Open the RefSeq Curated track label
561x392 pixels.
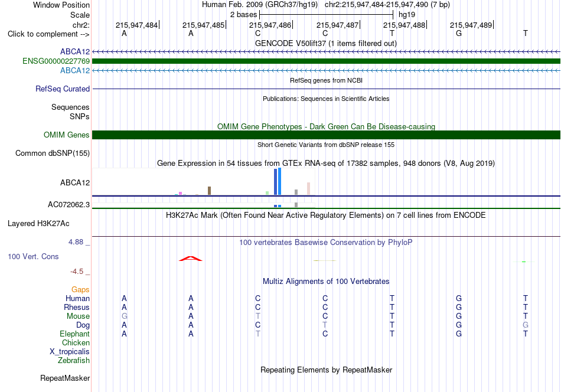(x=62, y=89)
